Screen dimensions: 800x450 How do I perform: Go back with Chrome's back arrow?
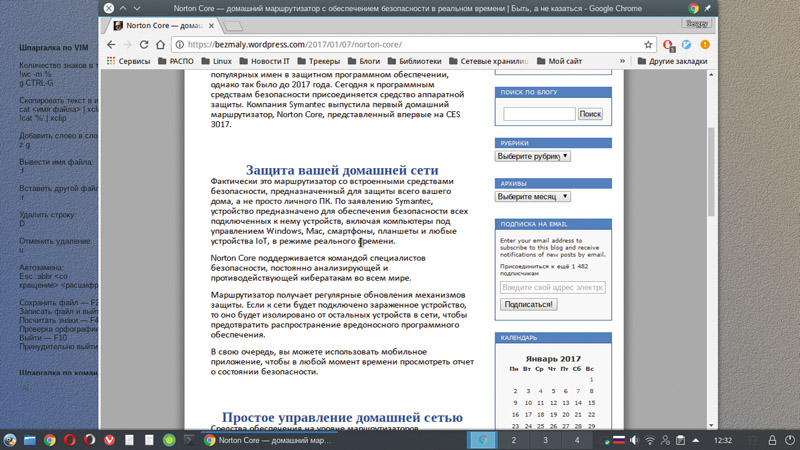coord(111,45)
